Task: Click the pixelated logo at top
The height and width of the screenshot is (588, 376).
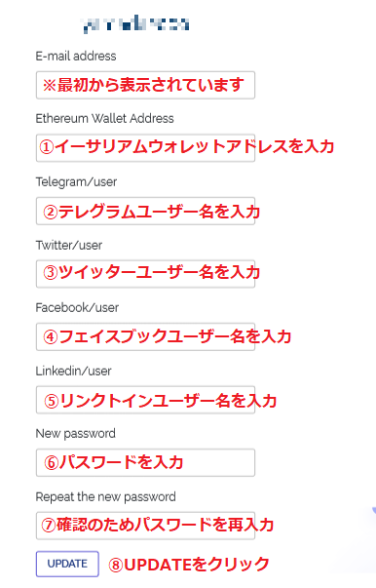Action: (136, 24)
